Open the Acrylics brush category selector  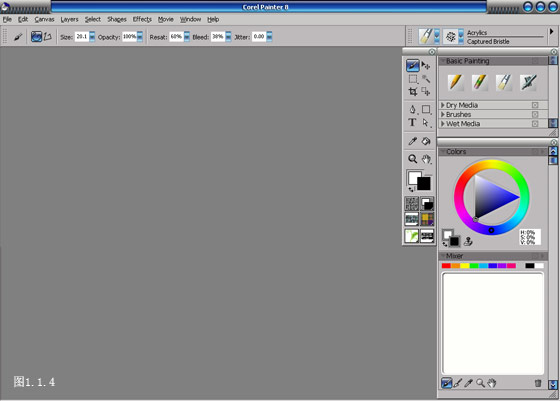[429, 36]
